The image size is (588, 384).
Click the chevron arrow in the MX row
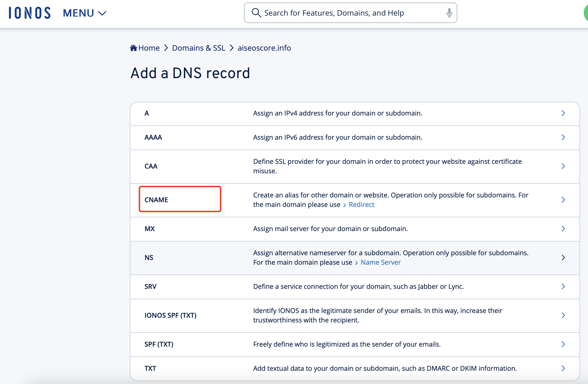pyautogui.click(x=563, y=229)
